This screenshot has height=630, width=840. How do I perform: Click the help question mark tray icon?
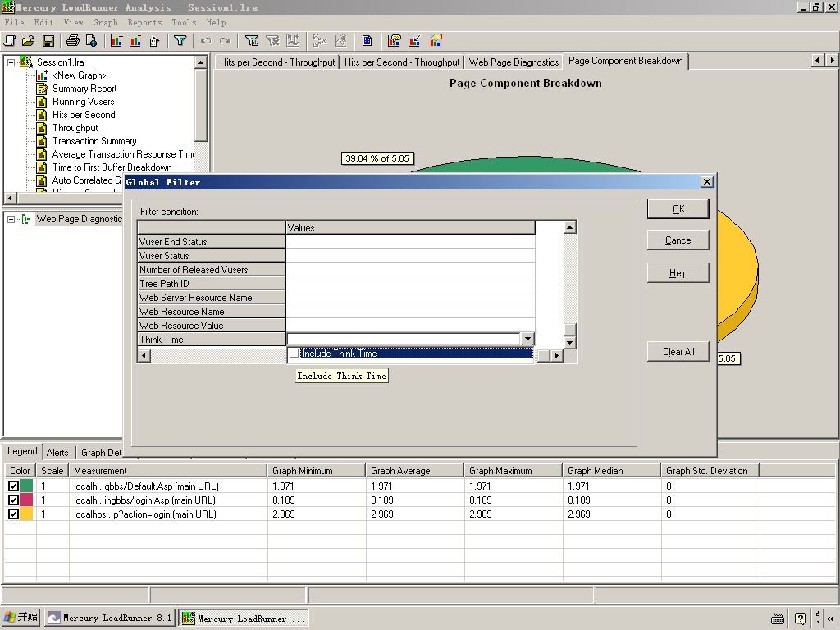800,619
